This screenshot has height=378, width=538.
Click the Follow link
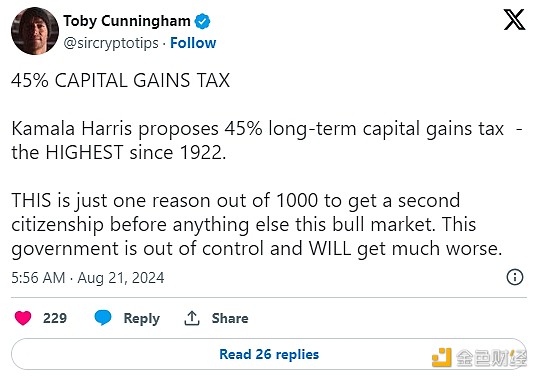193,43
